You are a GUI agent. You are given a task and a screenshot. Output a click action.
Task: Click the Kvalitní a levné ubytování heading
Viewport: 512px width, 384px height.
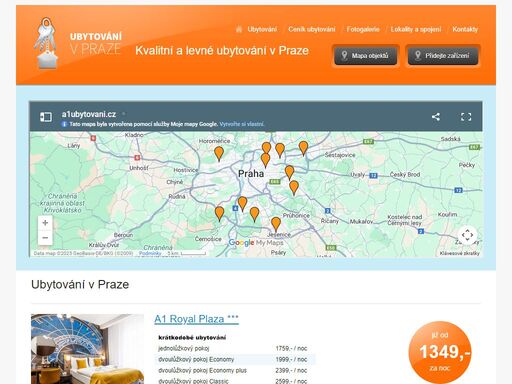coord(222,51)
